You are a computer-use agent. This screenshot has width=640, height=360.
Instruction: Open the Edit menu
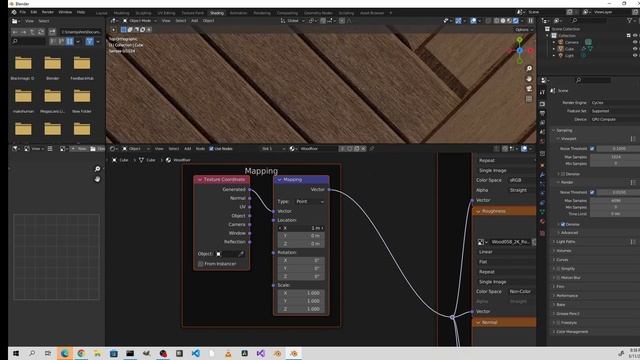pyautogui.click(x=34, y=12)
